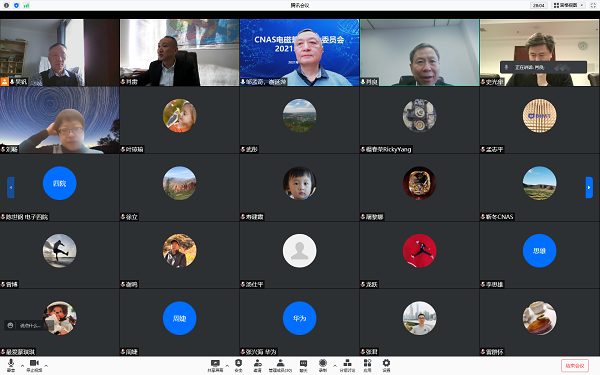This screenshot has width=600, height=375.
Task: Go to next page of participants
Action: 589,188
